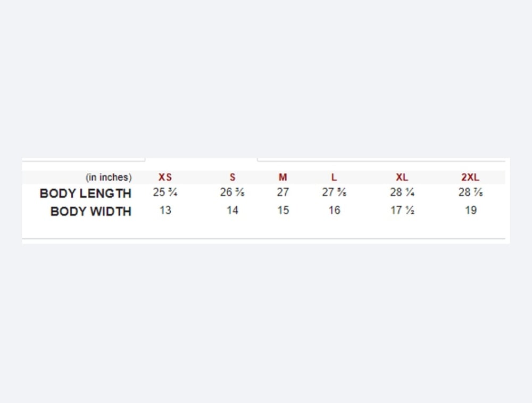Select body width value 13
The image size is (532, 403).
(x=165, y=211)
